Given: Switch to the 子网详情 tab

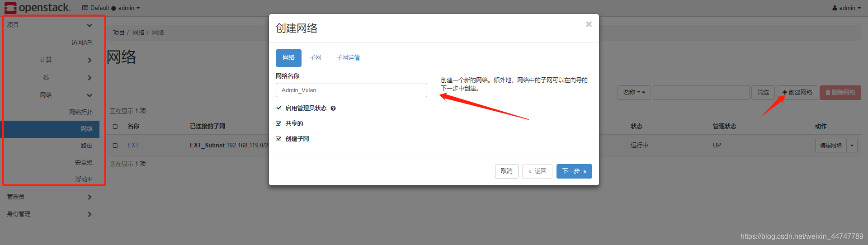Looking at the screenshot, I should [x=348, y=57].
